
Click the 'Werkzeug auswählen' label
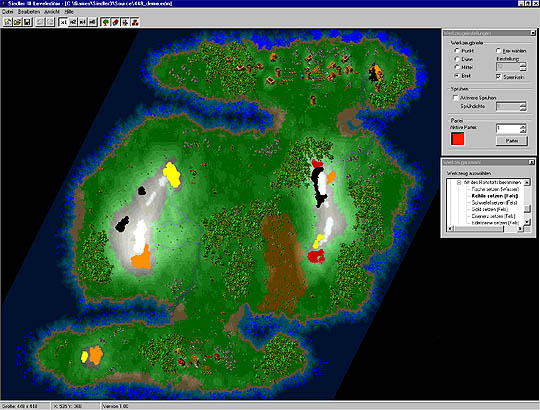coord(469,173)
